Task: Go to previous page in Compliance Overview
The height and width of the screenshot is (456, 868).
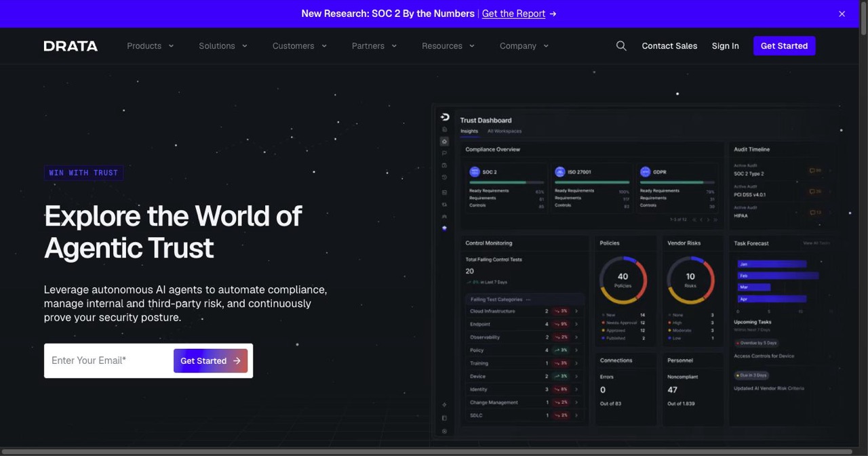Action: (701, 220)
